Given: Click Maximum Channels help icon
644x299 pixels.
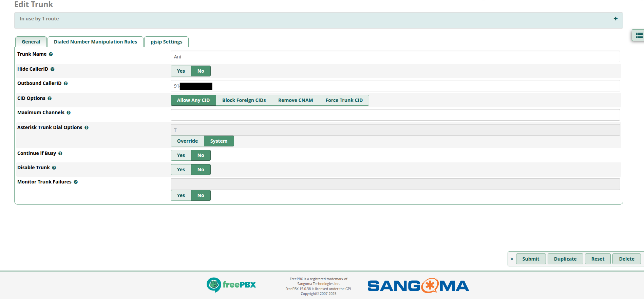Looking at the screenshot, I should click(69, 113).
